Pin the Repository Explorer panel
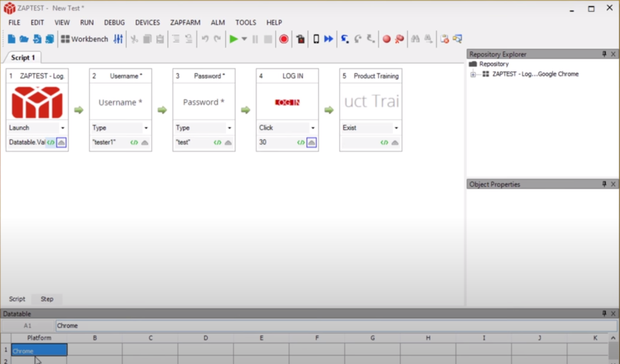 (604, 54)
